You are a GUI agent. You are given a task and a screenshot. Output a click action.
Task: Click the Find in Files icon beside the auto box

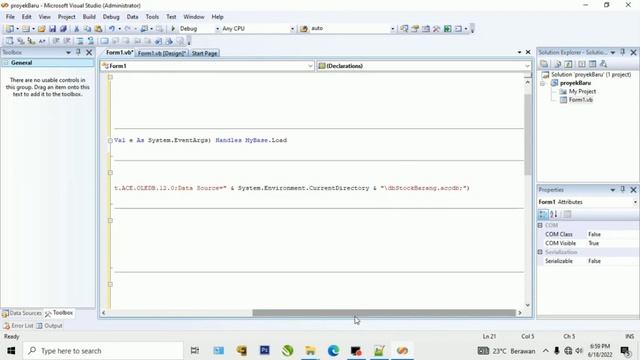tap(304, 29)
